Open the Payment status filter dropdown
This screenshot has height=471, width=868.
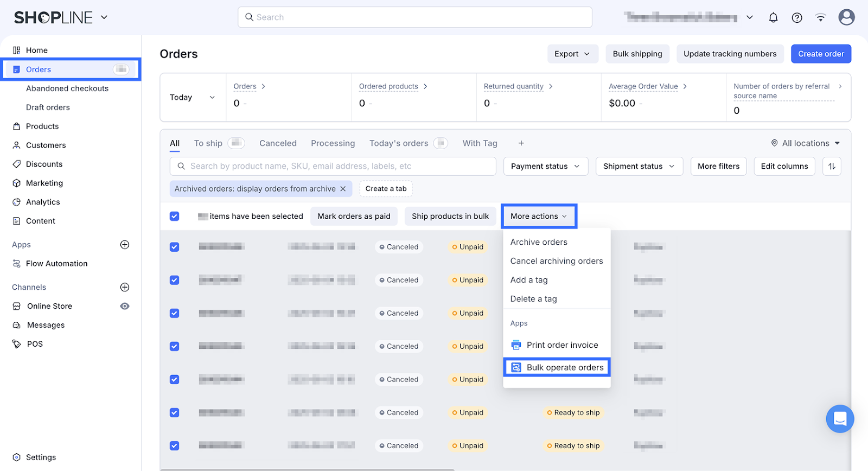(545, 166)
